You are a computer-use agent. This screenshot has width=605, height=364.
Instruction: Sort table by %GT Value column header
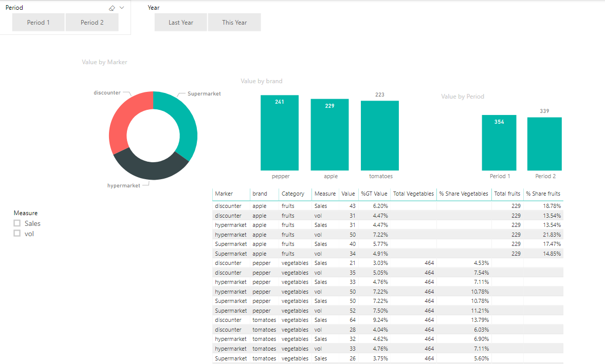click(374, 194)
